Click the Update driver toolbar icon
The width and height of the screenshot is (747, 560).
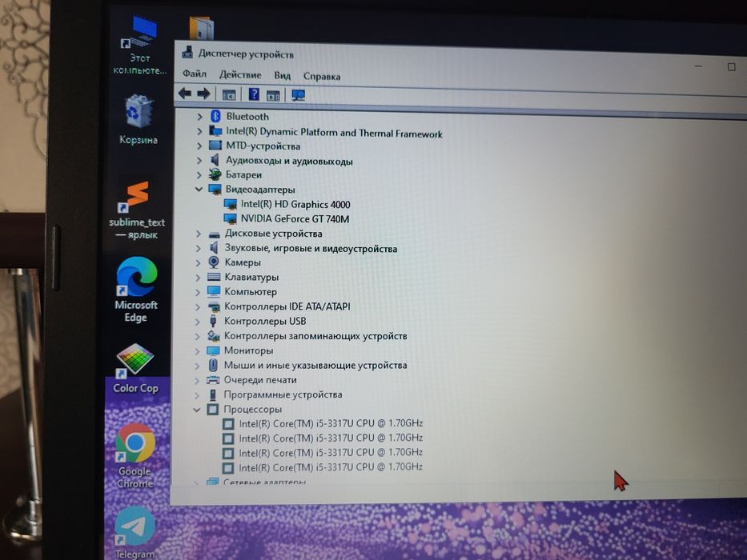pos(273,95)
